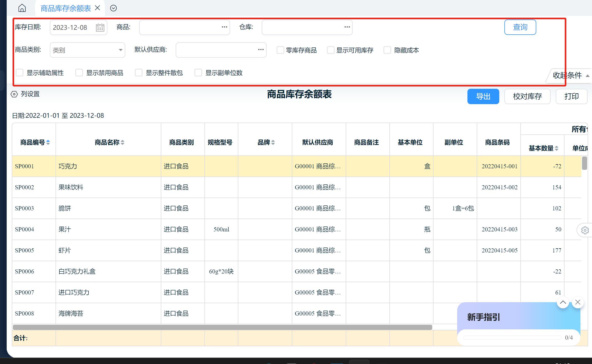Click the horizontal table scrollbar

(222, 327)
